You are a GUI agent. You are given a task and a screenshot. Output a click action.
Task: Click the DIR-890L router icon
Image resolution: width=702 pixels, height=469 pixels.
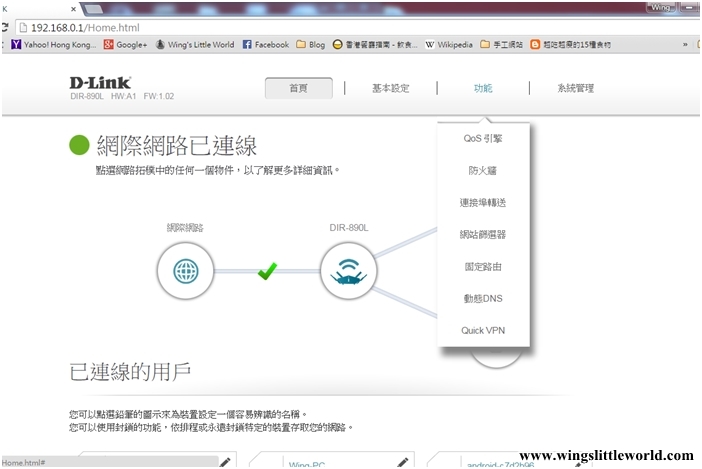tap(349, 270)
